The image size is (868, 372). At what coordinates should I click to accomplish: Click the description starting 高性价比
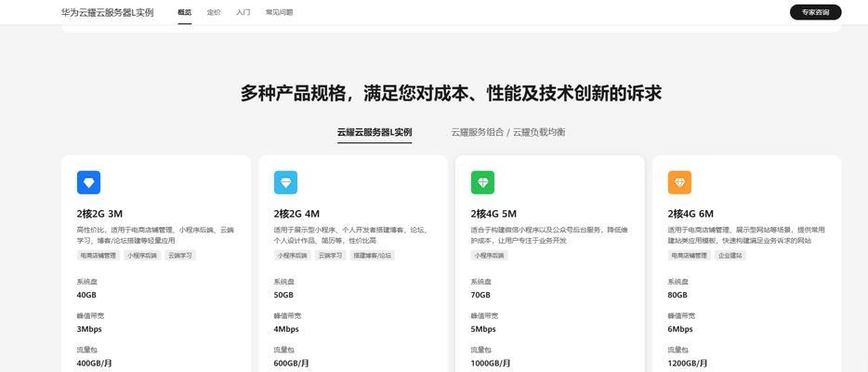pos(155,235)
